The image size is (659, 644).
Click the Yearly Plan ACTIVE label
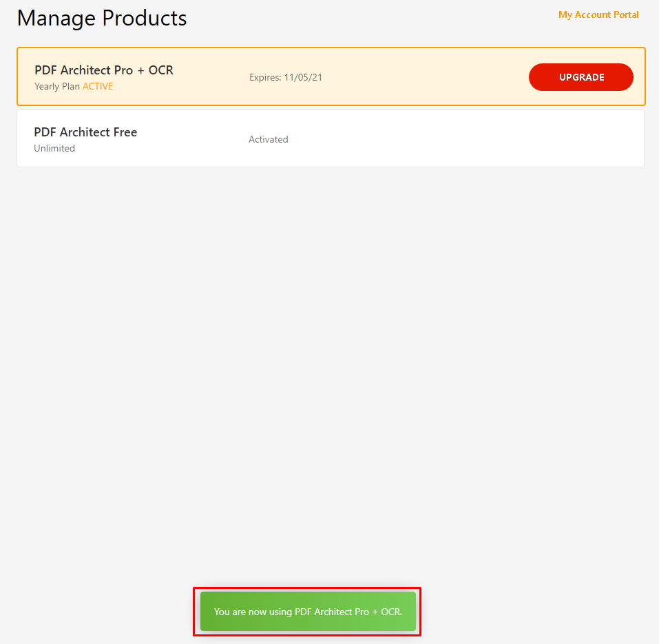click(x=74, y=86)
